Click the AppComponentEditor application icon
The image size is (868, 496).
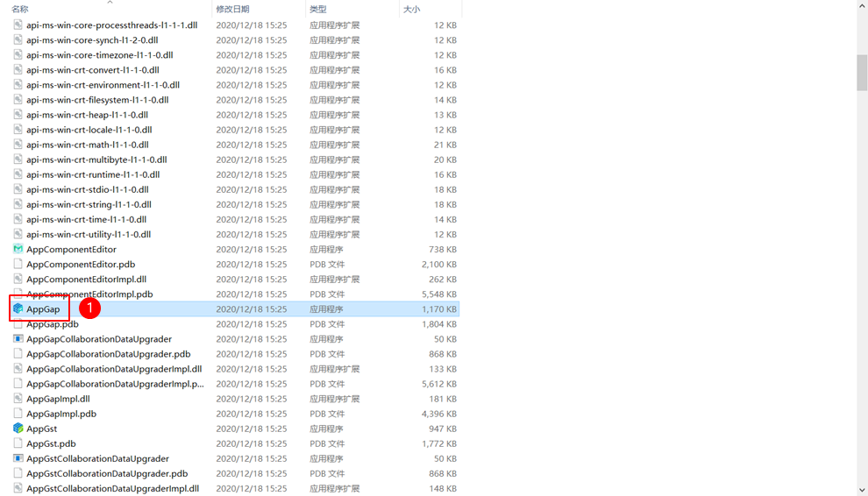point(18,249)
